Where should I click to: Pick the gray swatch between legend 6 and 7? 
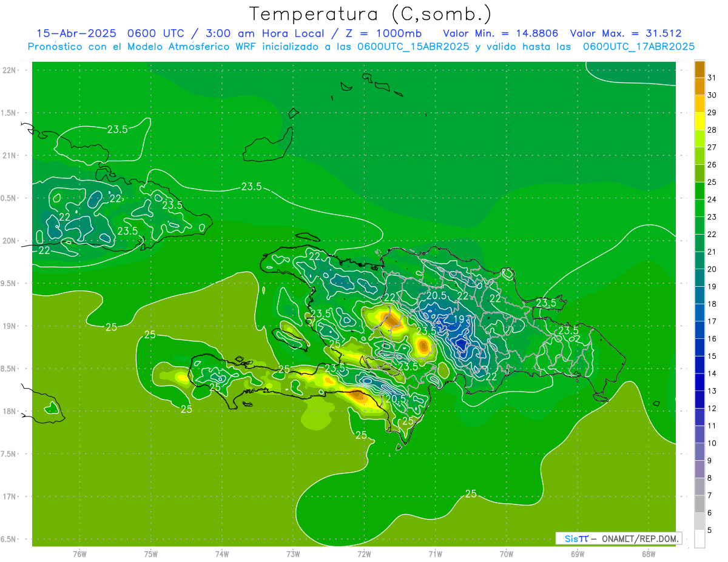(x=699, y=504)
